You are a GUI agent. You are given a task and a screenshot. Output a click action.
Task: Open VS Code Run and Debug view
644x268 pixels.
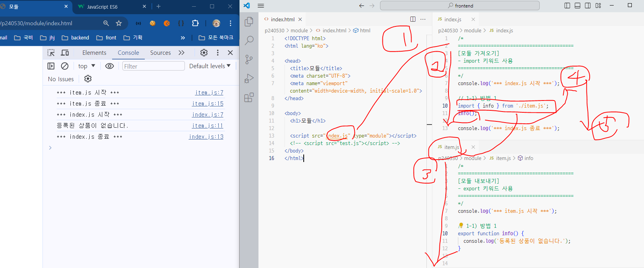click(249, 78)
